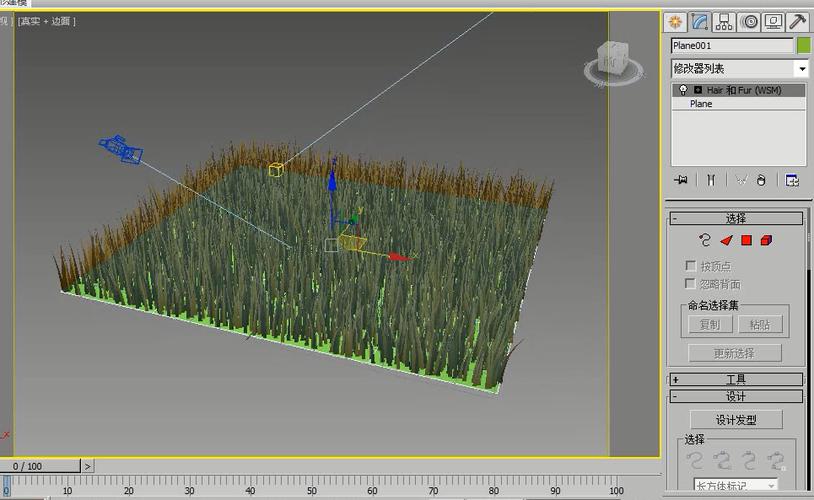Click the Select Whole Guide icon
814x500 pixels.
[x=722, y=460]
